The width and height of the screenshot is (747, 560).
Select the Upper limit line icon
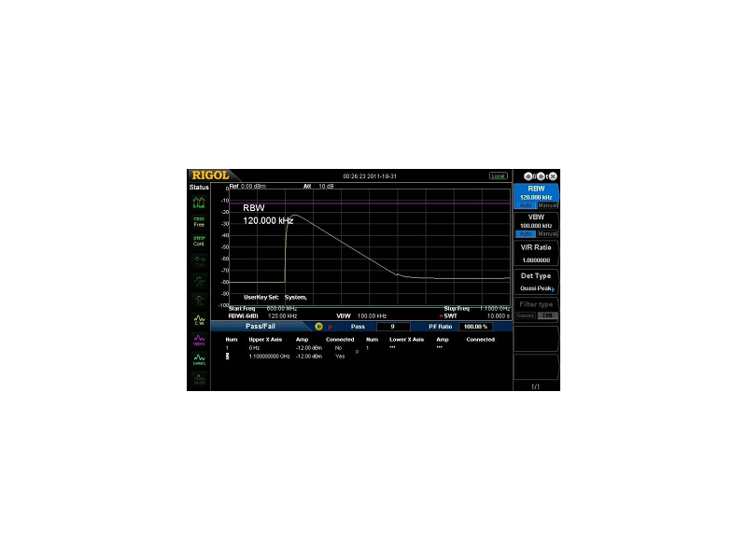point(199,341)
